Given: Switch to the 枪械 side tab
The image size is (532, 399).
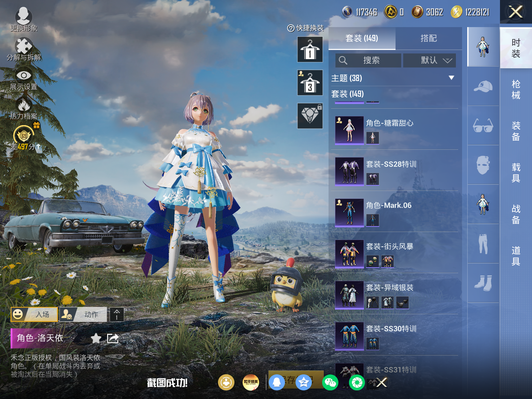Looking at the screenshot, I should tap(516, 90).
